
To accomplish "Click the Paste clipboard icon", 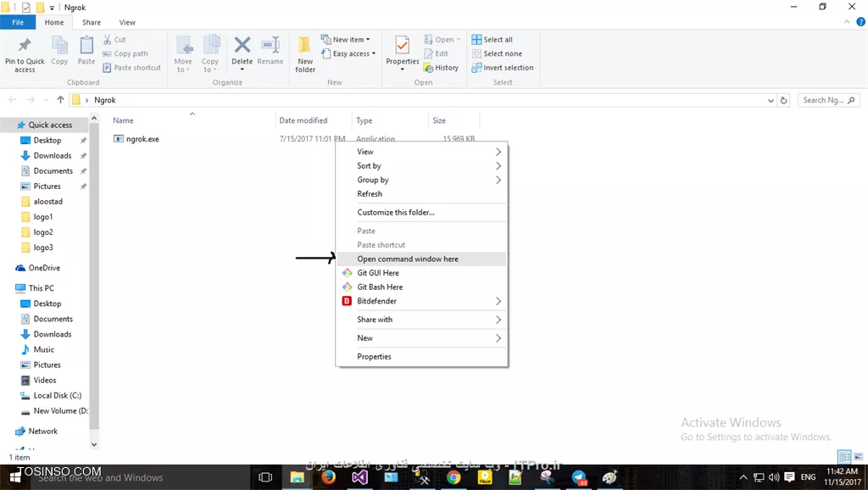I will (x=86, y=46).
